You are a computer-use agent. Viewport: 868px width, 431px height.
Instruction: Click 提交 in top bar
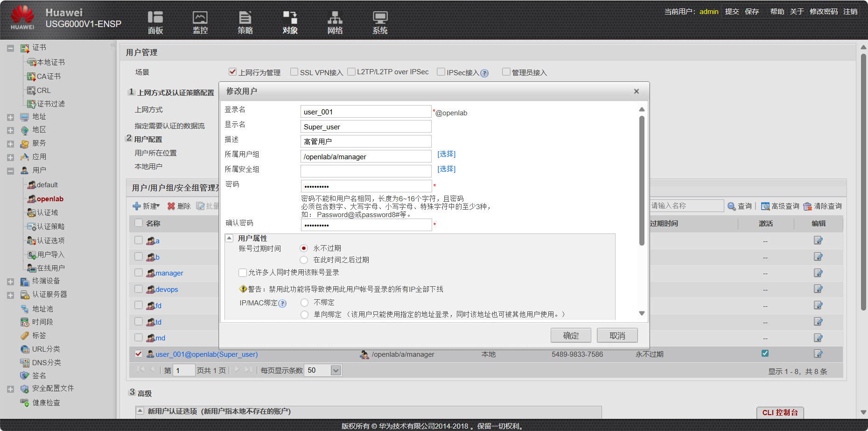coord(732,11)
